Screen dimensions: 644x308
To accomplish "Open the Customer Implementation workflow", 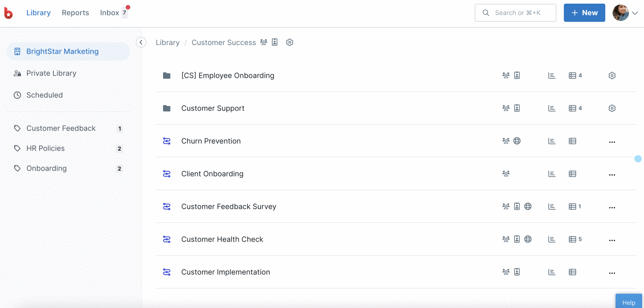I will click(x=225, y=272).
